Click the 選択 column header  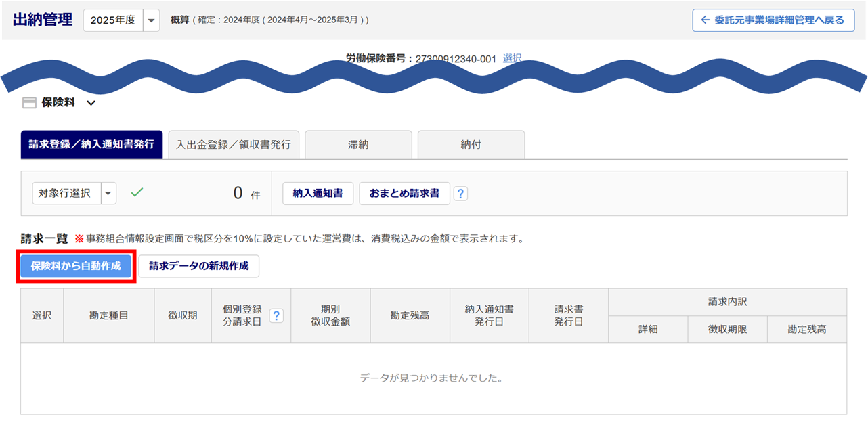point(42,315)
